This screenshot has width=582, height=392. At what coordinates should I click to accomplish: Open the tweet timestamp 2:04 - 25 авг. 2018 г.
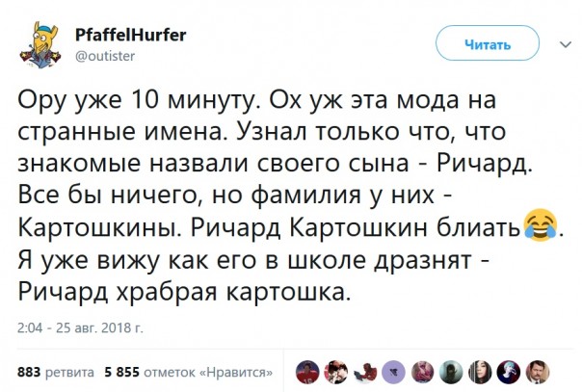81,327
